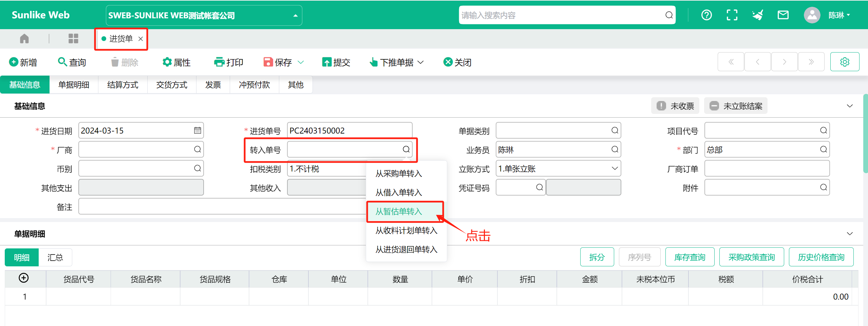Viewport: 868px width, 326px height.
Task: Collapse the 基础信息 section chevron
Action: tap(850, 106)
